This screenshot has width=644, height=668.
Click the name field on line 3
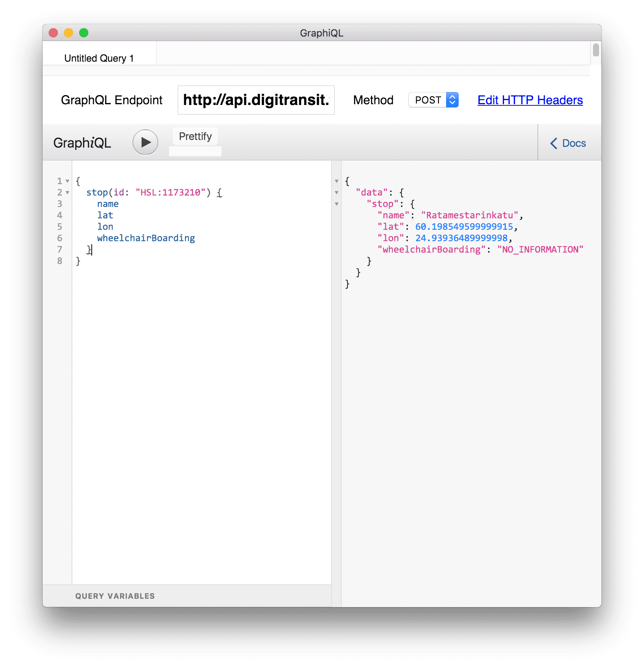coord(108,204)
